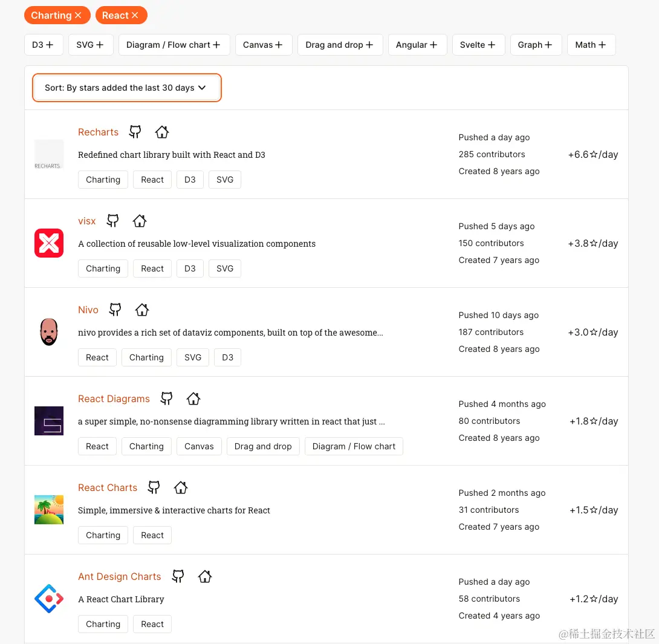Image resolution: width=659 pixels, height=644 pixels.
Task: Open Nivo homepage house icon
Action: click(142, 310)
